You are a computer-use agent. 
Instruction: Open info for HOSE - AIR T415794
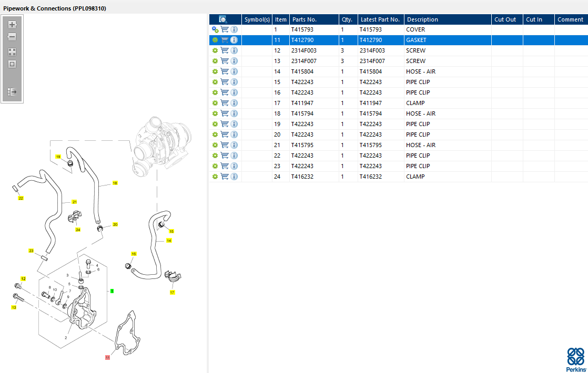point(234,113)
